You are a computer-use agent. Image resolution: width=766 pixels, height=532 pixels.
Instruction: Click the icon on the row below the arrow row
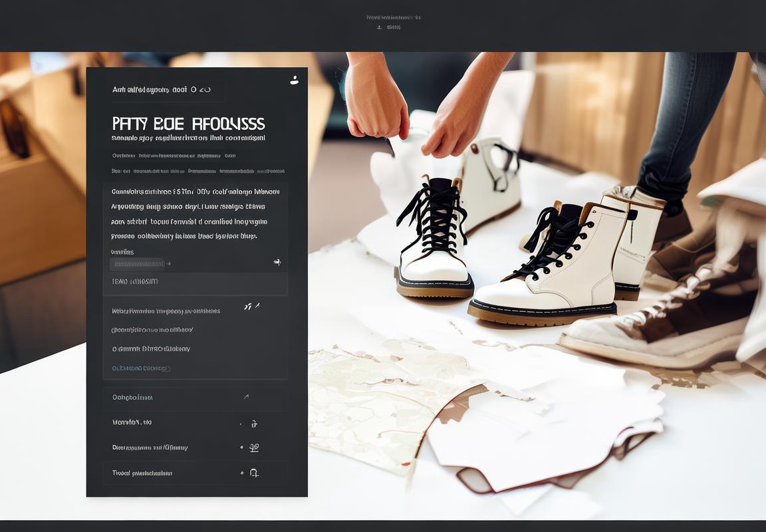(254, 424)
